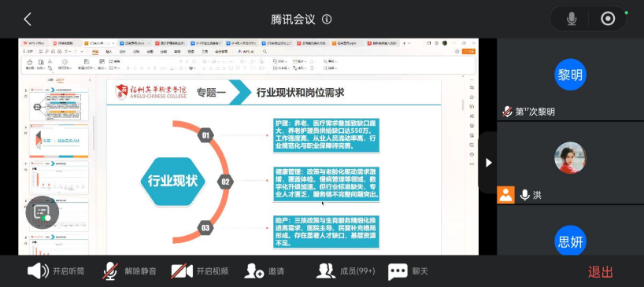Click 专题一 label in slide header
The image size is (644, 287).
coord(211,93)
